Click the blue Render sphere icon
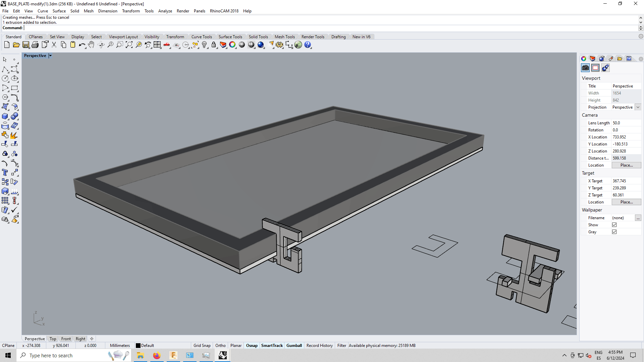Screen dimensions: 644x362 tap(261, 45)
